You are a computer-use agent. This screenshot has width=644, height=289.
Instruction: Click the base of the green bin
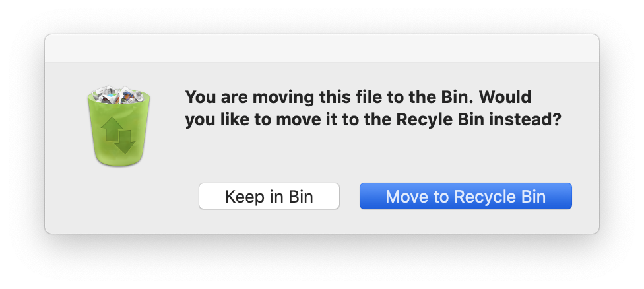[x=119, y=161]
